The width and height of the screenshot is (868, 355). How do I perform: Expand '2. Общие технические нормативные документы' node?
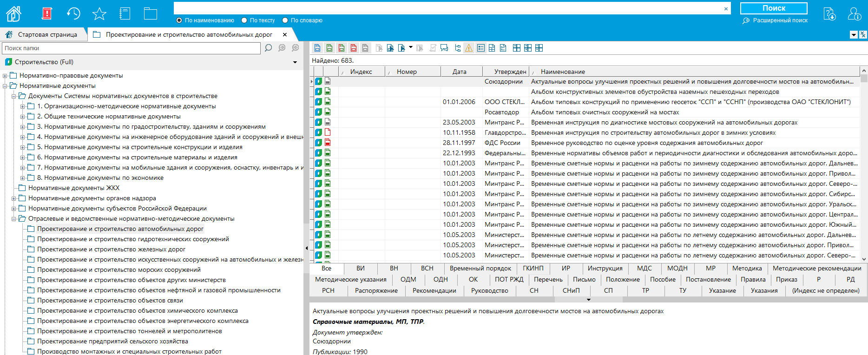tap(23, 117)
